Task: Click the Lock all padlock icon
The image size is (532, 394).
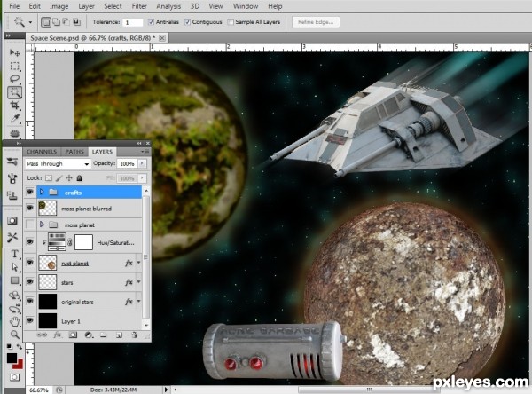Action: (x=80, y=178)
